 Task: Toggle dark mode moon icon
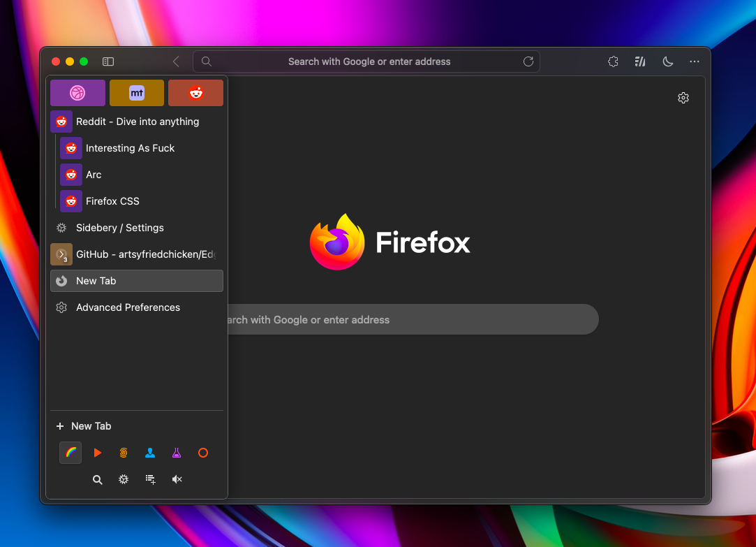click(x=668, y=61)
